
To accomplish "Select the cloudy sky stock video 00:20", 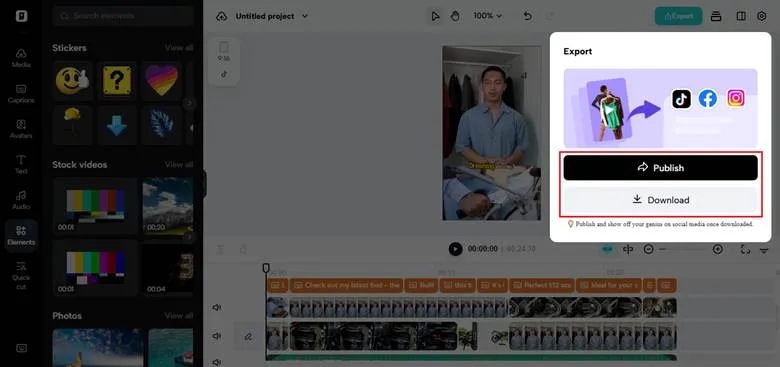I will [x=168, y=206].
